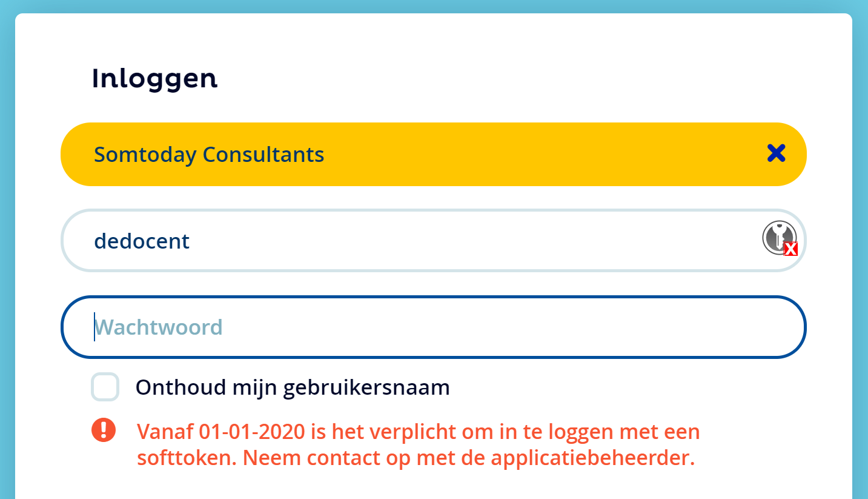Image resolution: width=868 pixels, height=499 pixels.
Task: Click the '01-01-2020' date in the warning
Action: tap(252, 432)
